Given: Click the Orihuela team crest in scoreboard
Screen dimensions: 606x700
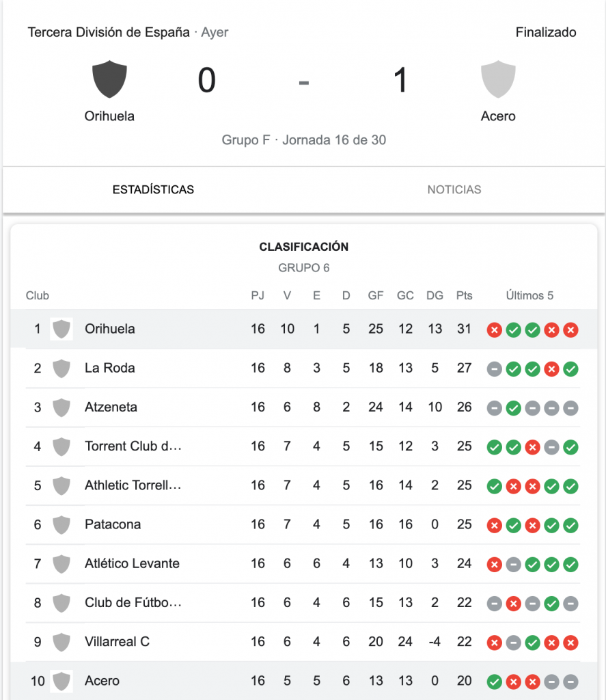Looking at the screenshot, I should coord(109,79).
